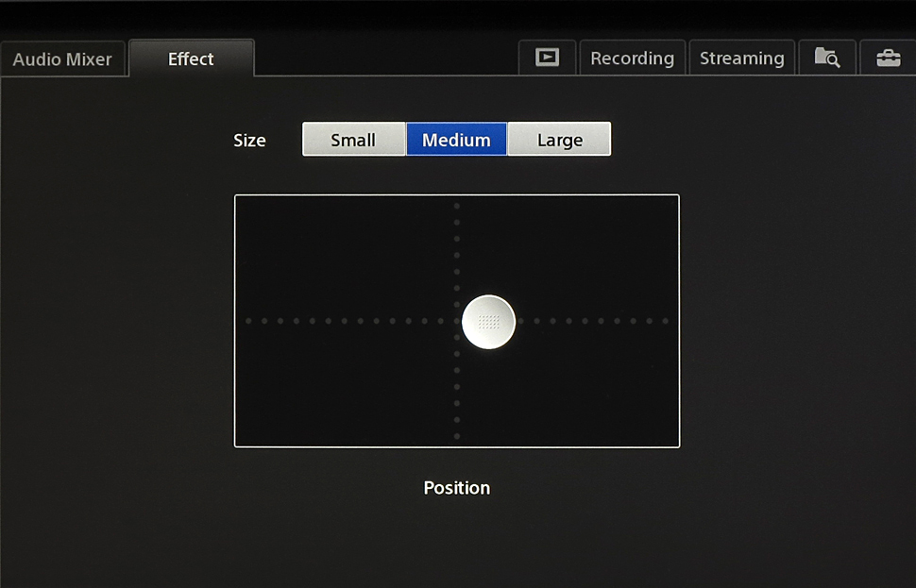Select the Effect tab
This screenshot has width=916, height=588.
[x=191, y=59]
